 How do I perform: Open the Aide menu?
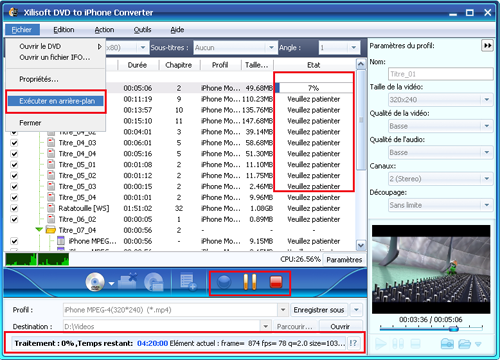[177, 30]
